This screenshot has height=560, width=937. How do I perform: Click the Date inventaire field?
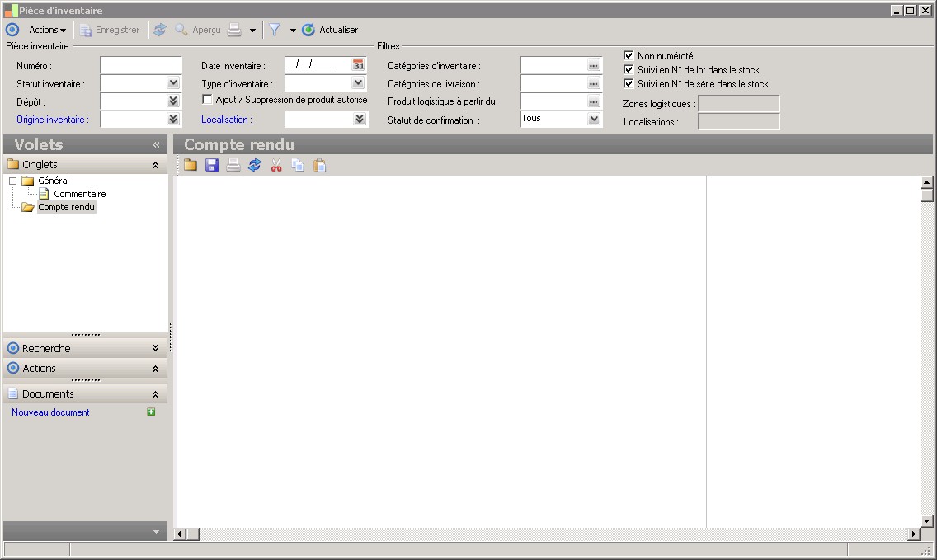318,65
